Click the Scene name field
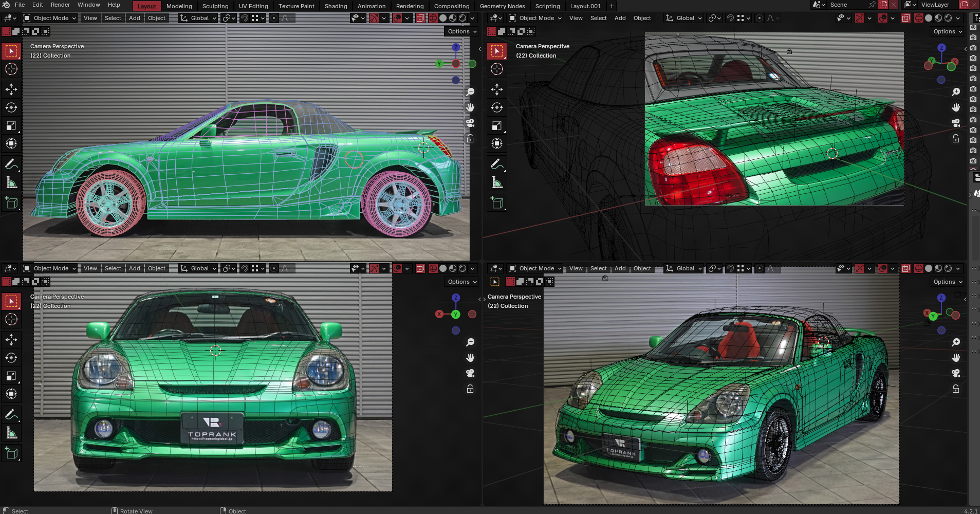The image size is (980, 514). (847, 5)
